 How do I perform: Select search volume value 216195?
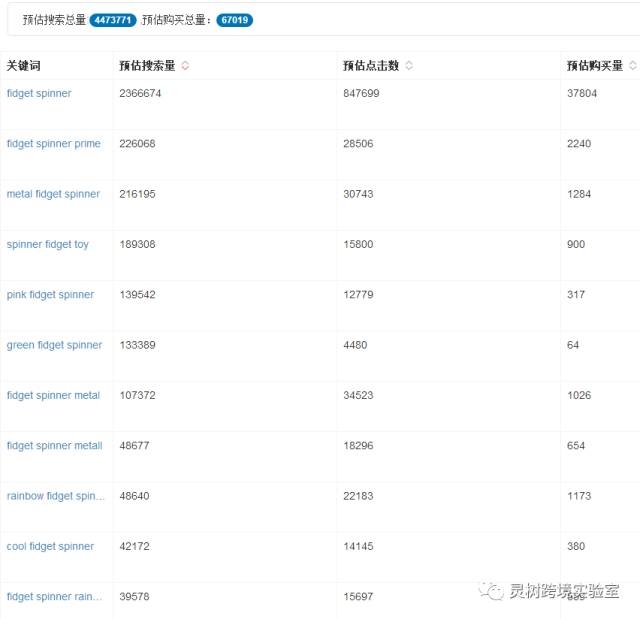[x=138, y=194]
